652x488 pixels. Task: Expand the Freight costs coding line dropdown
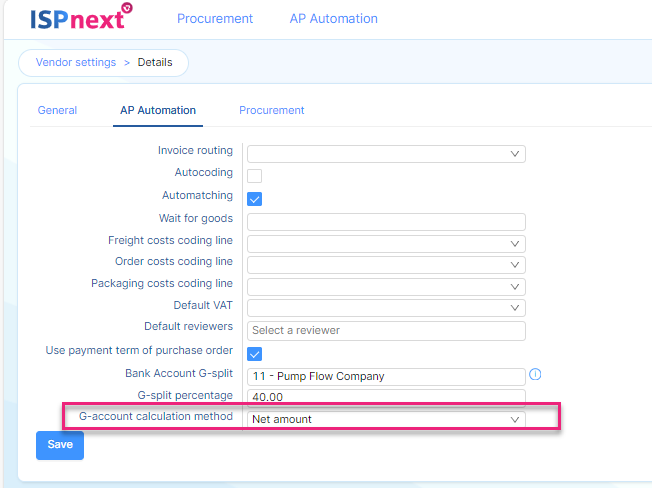pos(386,244)
